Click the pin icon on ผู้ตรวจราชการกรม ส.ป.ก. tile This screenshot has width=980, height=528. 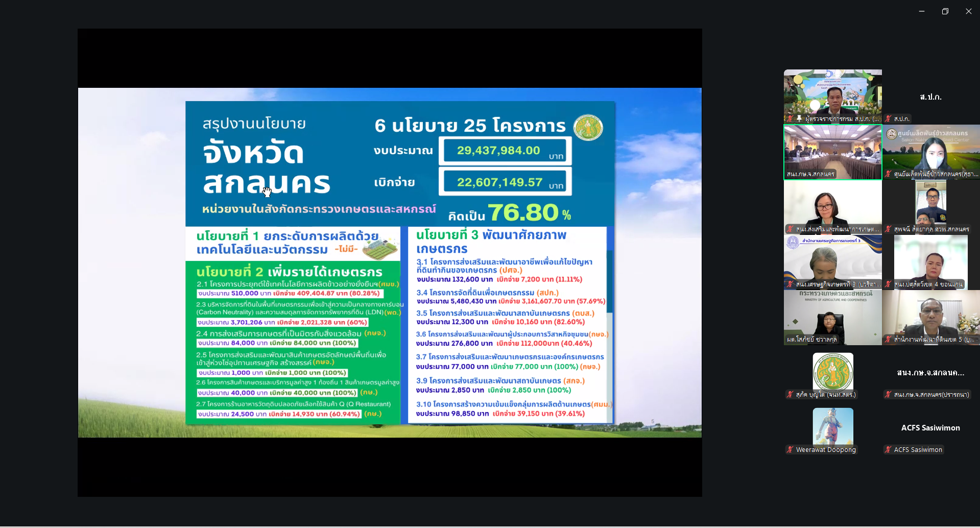click(x=799, y=119)
